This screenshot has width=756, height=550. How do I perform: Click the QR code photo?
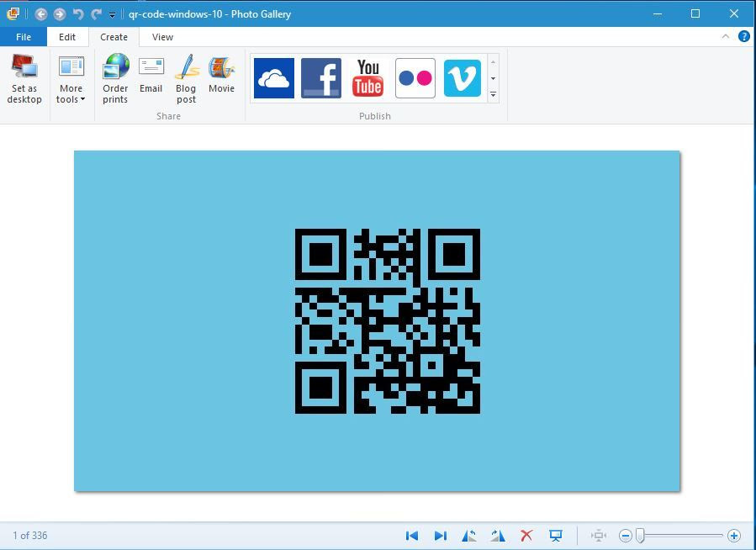[x=377, y=321]
